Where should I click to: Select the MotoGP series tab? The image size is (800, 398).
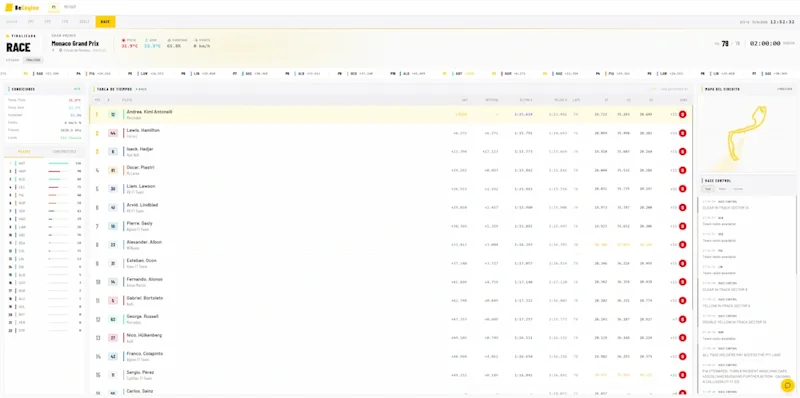70,7
